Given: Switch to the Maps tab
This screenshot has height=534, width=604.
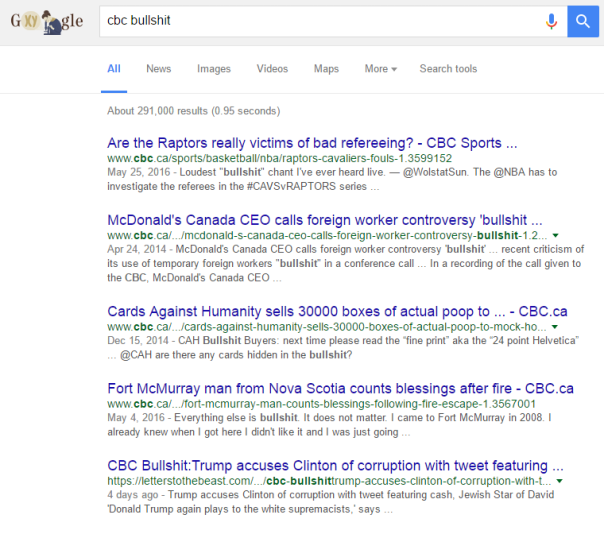Looking at the screenshot, I should [326, 69].
